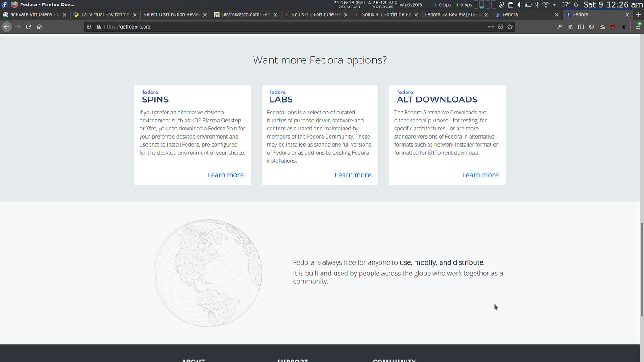Click the clock showing 12:26 am

click(x=624, y=4)
